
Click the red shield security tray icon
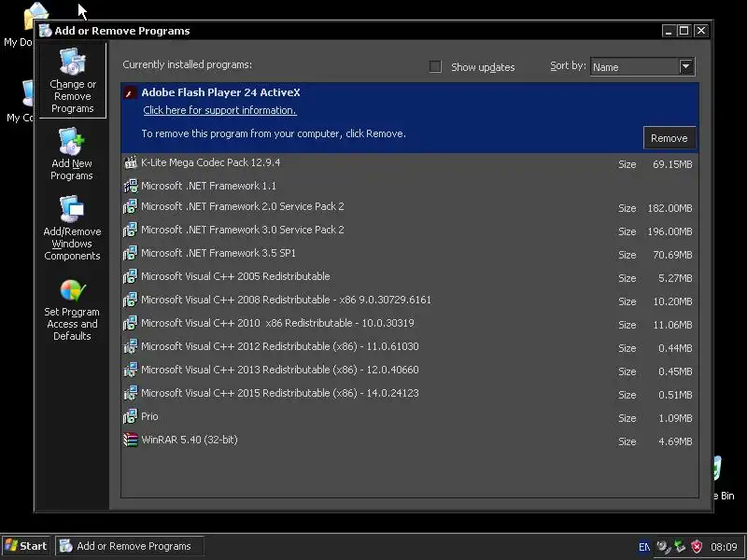697,546
